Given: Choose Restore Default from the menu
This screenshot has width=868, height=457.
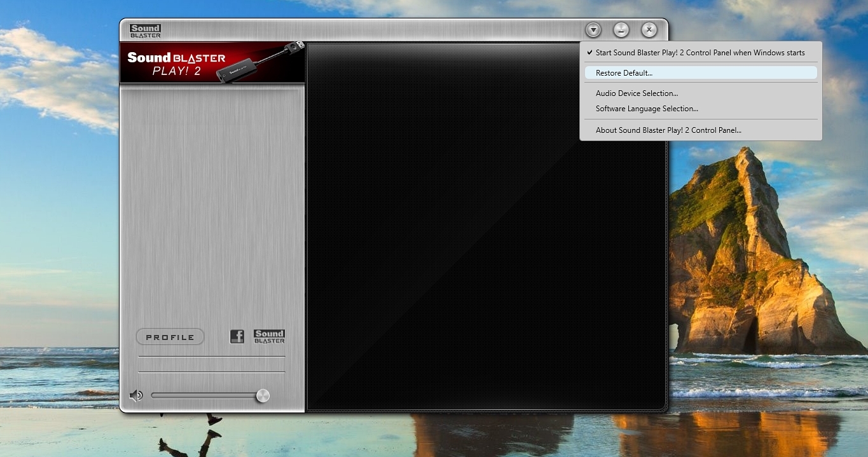Looking at the screenshot, I should tap(701, 73).
